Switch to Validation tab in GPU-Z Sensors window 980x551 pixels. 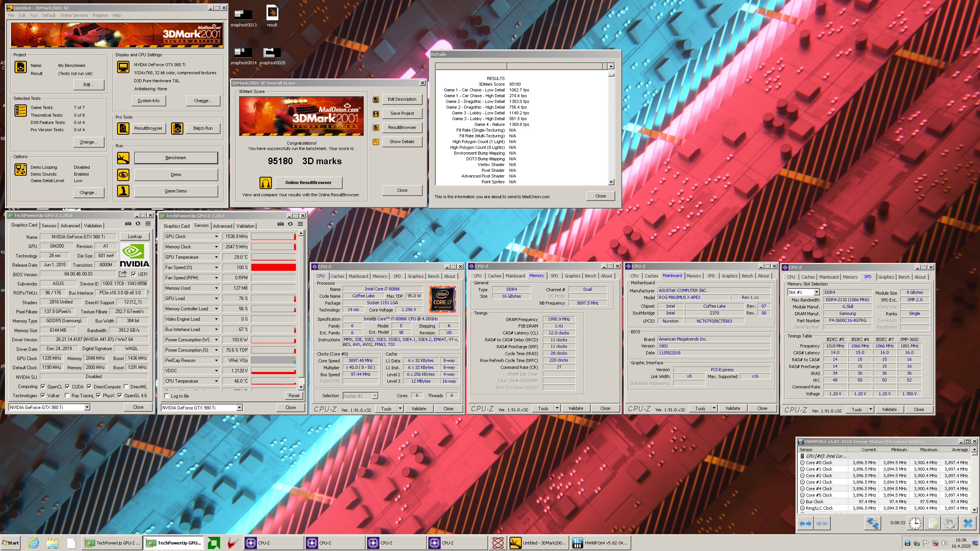(x=245, y=226)
